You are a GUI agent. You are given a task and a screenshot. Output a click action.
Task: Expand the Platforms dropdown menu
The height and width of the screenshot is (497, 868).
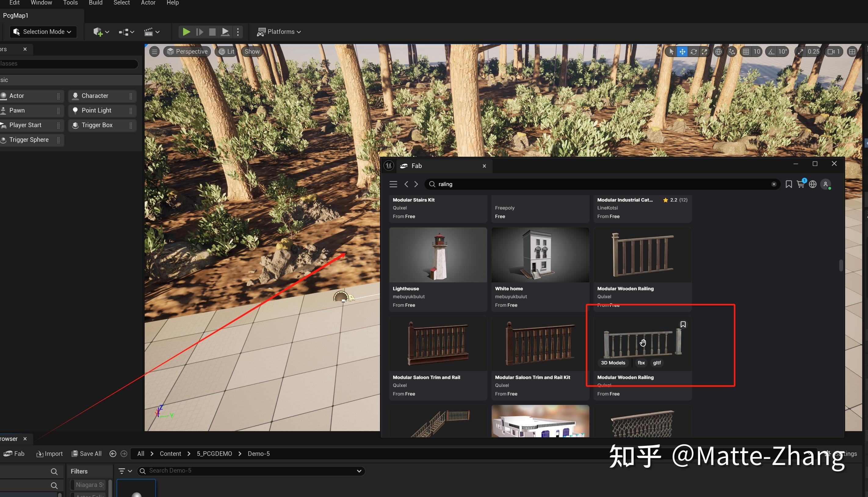(x=279, y=32)
